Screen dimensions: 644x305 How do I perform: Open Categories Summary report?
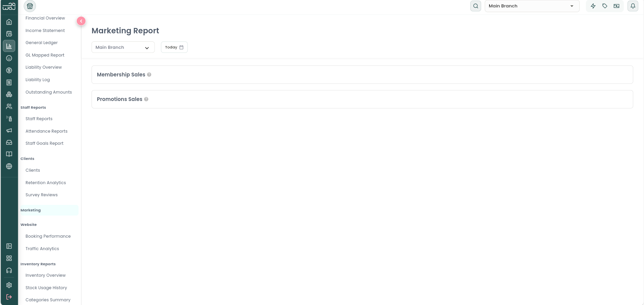[48, 300]
